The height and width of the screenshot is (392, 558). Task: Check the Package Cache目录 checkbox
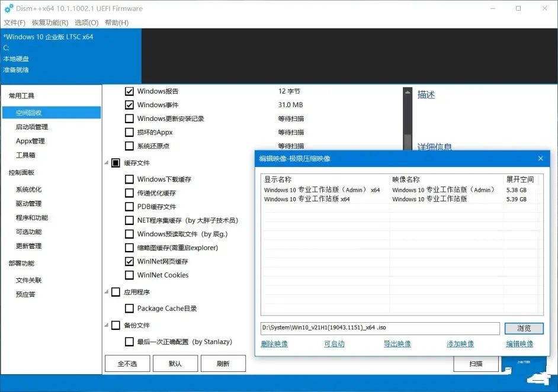click(129, 309)
